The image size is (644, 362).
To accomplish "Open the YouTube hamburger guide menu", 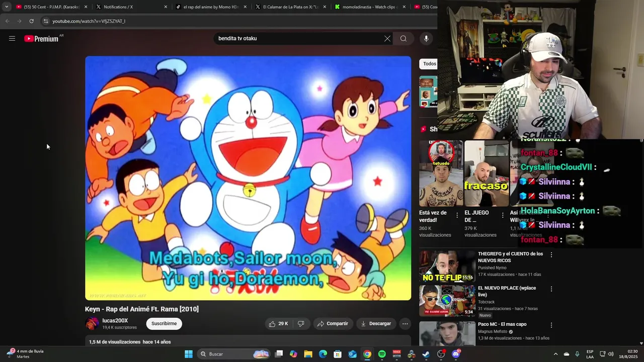I will [12, 39].
